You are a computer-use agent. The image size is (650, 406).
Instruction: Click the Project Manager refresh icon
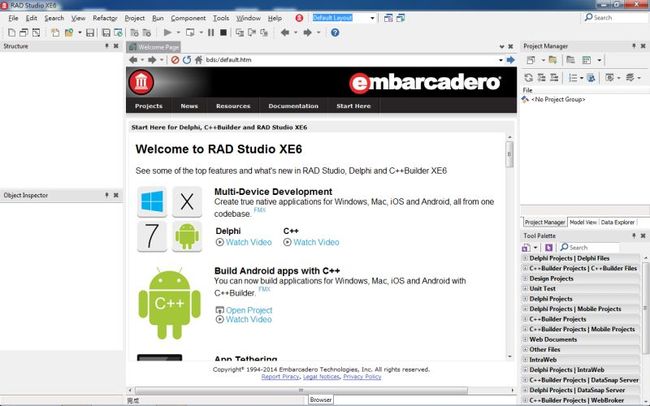[x=529, y=78]
